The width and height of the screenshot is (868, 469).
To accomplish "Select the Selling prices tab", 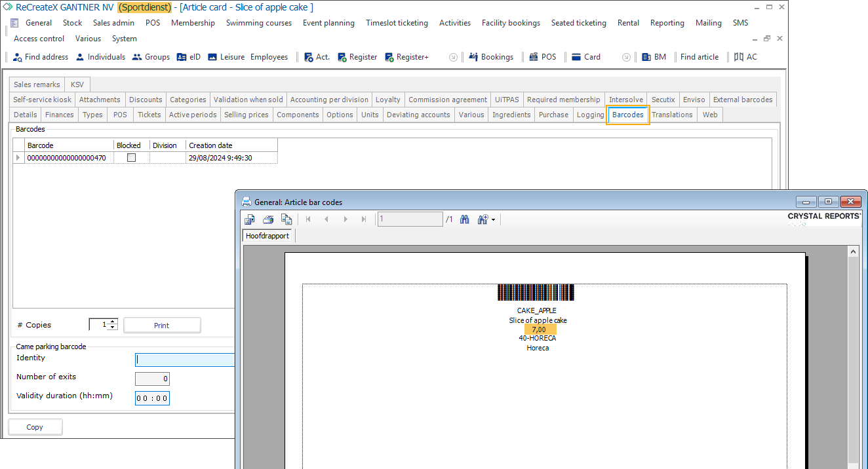I will pyautogui.click(x=246, y=115).
